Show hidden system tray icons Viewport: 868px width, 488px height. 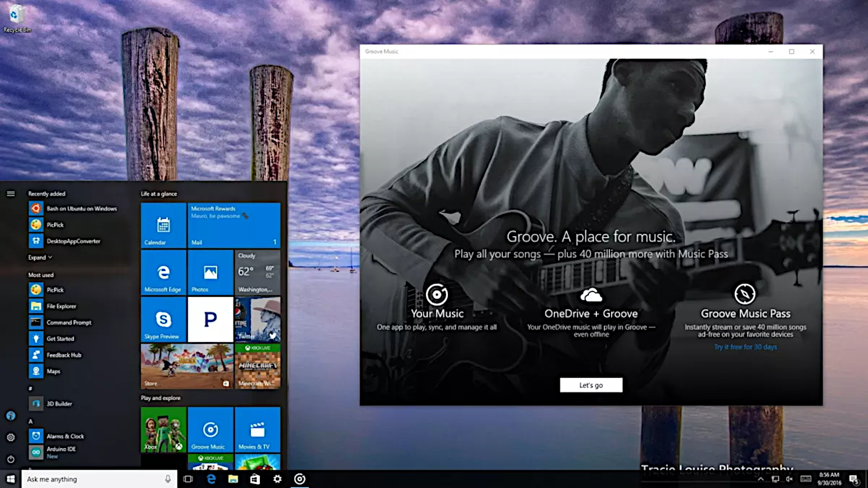click(x=760, y=479)
